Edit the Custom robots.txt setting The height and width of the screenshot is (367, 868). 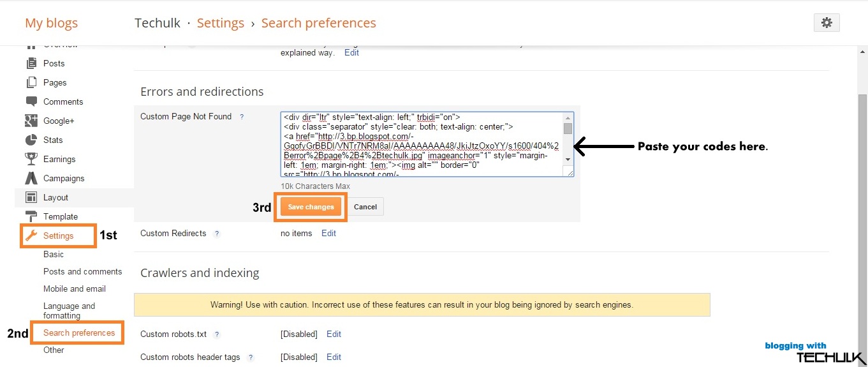click(x=334, y=334)
